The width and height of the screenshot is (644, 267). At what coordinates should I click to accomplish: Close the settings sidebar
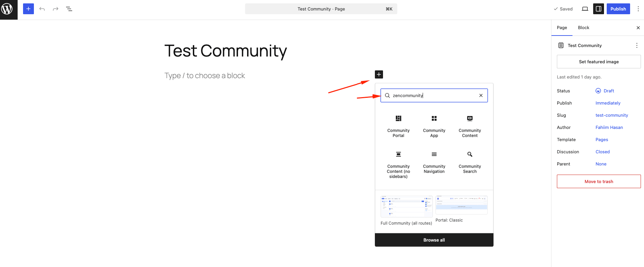click(x=638, y=28)
